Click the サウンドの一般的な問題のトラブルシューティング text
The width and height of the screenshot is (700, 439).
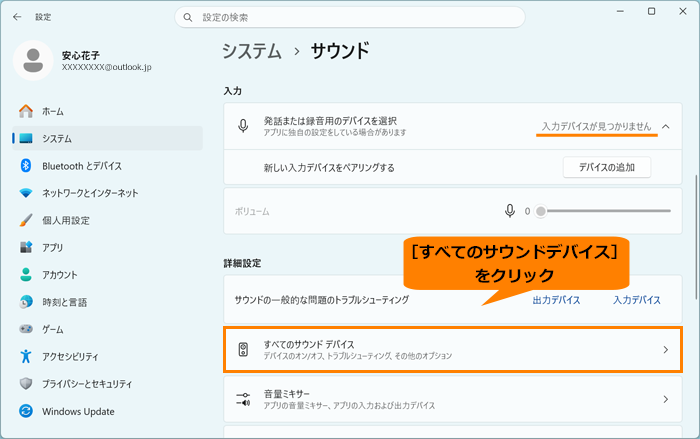[x=322, y=300]
